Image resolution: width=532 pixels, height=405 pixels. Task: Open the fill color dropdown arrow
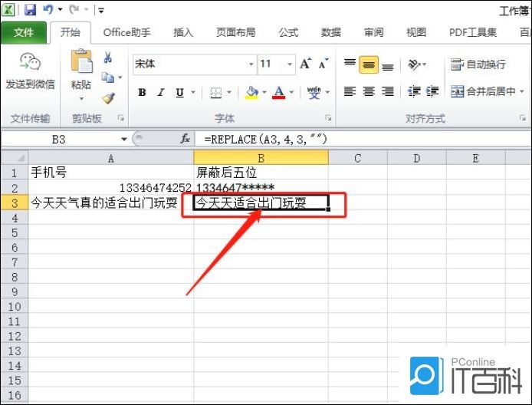[x=264, y=92]
